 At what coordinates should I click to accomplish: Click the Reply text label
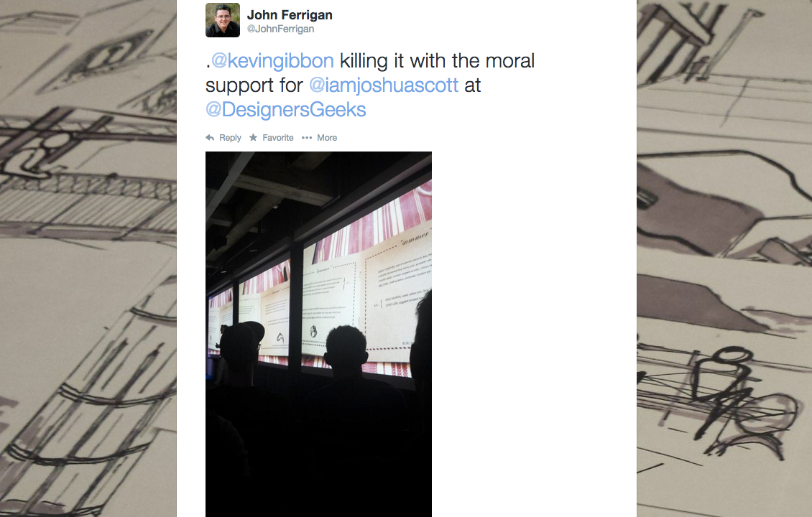(230, 138)
